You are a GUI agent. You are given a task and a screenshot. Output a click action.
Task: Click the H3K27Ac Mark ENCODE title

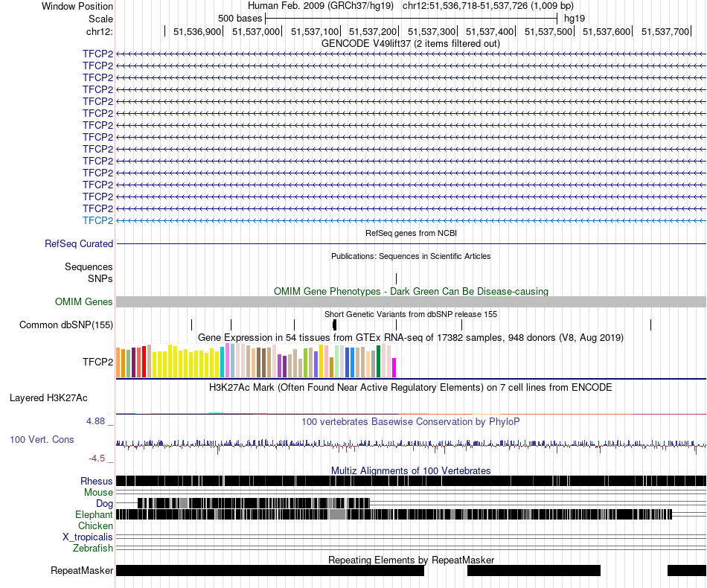(411, 387)
